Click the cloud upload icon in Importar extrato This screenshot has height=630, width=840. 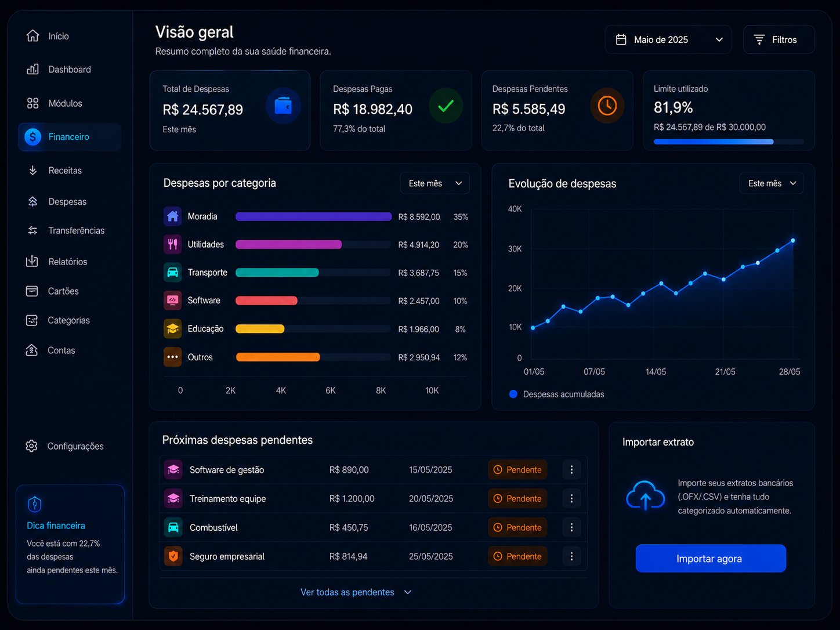pos(646,496)
